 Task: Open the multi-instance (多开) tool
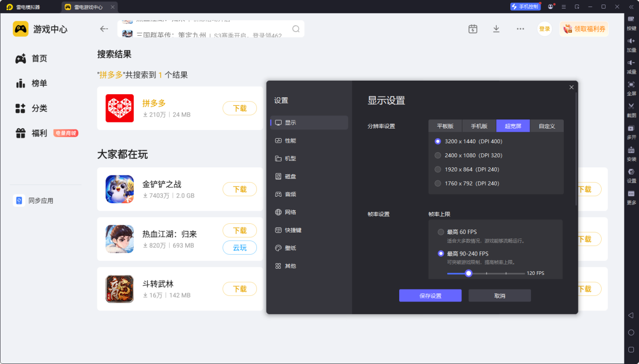(x=631, y=129)
